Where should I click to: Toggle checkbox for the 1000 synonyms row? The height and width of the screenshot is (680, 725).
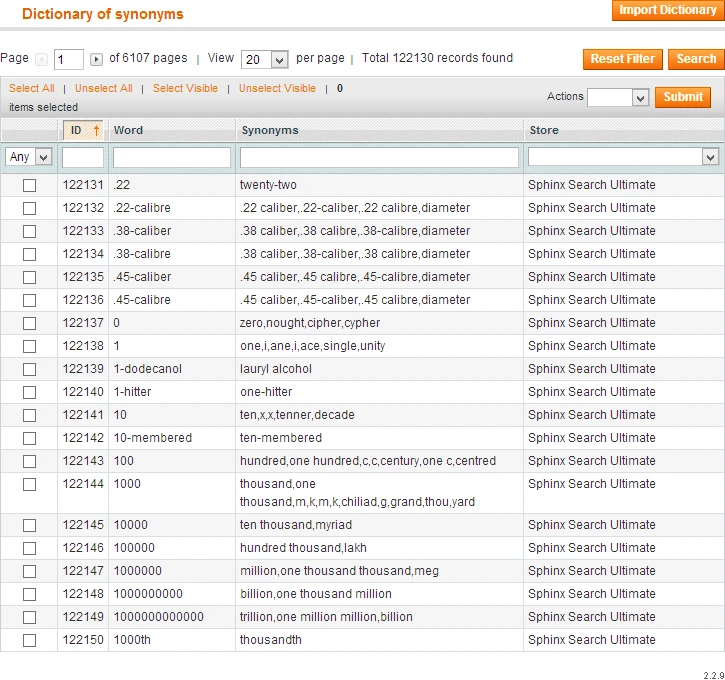(29, 484)
